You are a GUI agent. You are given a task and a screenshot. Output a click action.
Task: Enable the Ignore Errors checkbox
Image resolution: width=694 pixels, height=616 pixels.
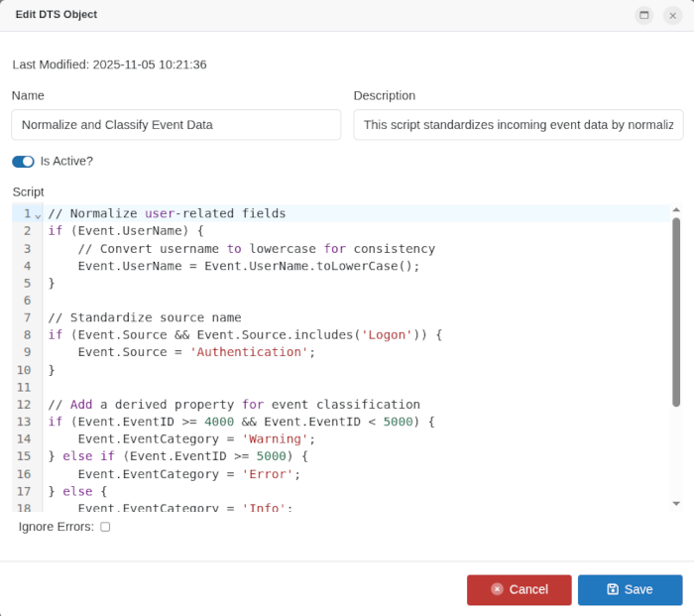105,527
